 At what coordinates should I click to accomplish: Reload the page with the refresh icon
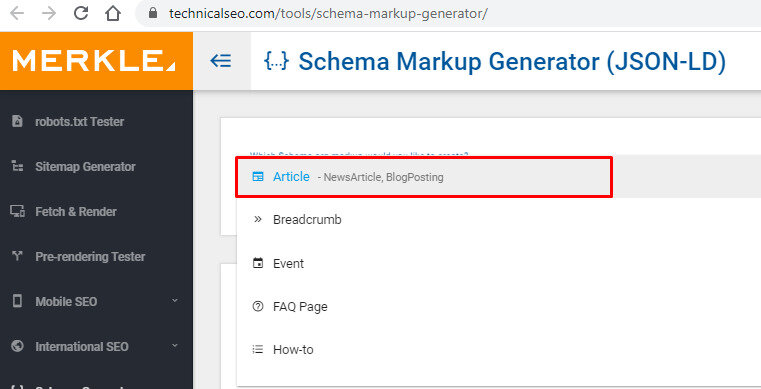(x=81, y=13)
